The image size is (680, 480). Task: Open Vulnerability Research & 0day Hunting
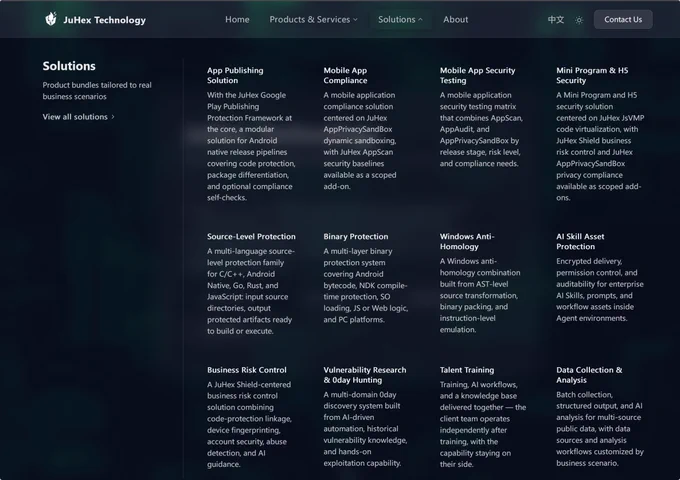click(365, 375)
